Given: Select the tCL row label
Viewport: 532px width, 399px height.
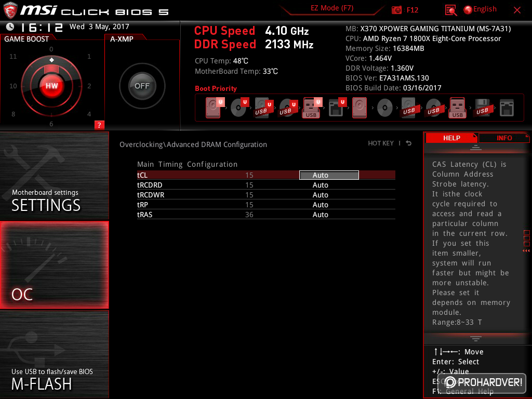Looking at the screenshot, I should point(142,175).
